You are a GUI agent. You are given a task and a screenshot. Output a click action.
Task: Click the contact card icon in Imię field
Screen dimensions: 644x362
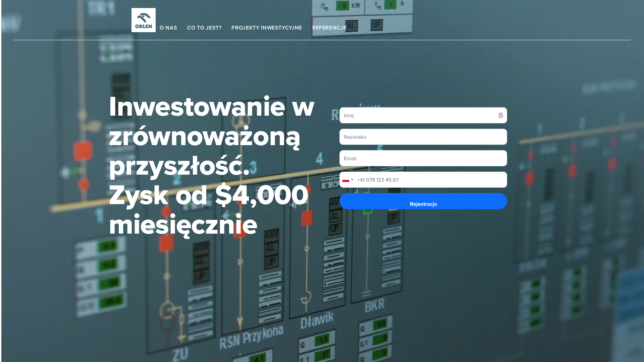tap(501, 115)
